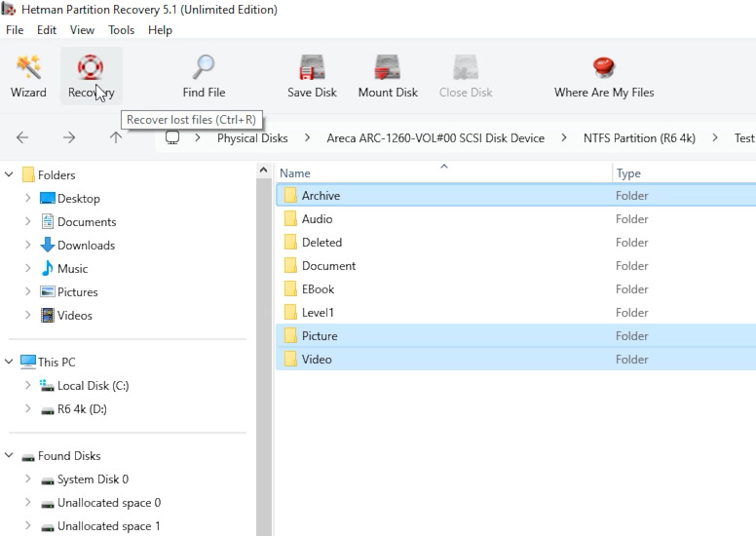756x536 pixels.
Task: Click NTFS Partition (R6 4k) breadcrumb
Action: tap(639, 138)
